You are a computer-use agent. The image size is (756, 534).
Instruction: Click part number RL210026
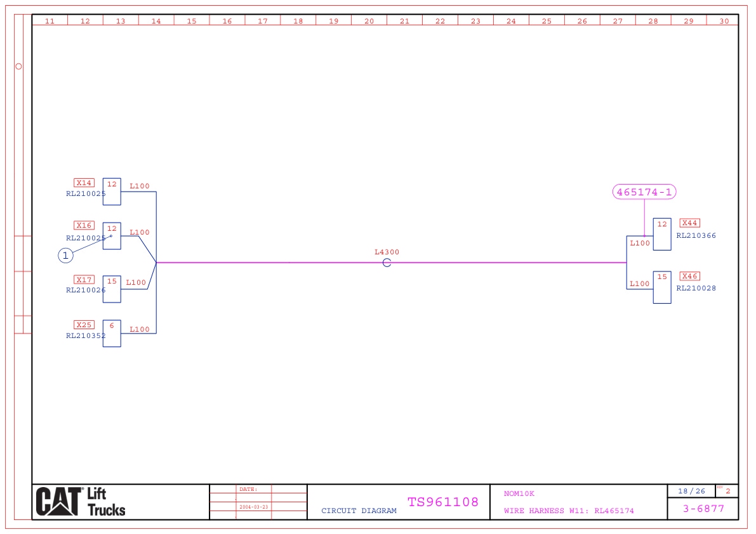pyautogui.click(x=86, y=290)
